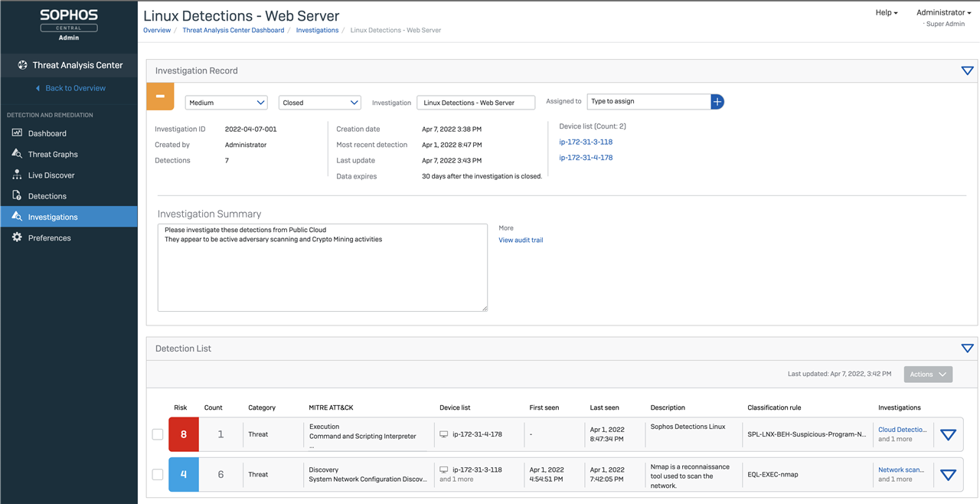Click the Risk column header
The height and width of the screenshot is (504, 980).
tap(181, 407)
